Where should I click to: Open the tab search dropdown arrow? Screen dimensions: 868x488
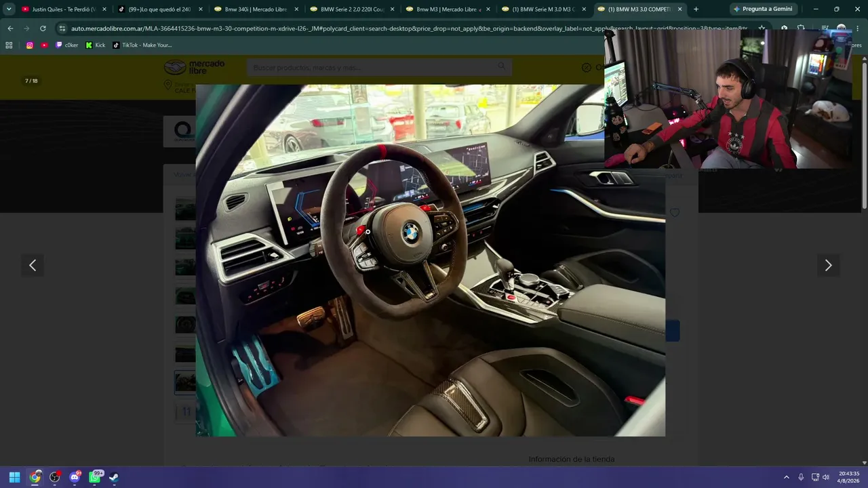(x=9, y=9)
